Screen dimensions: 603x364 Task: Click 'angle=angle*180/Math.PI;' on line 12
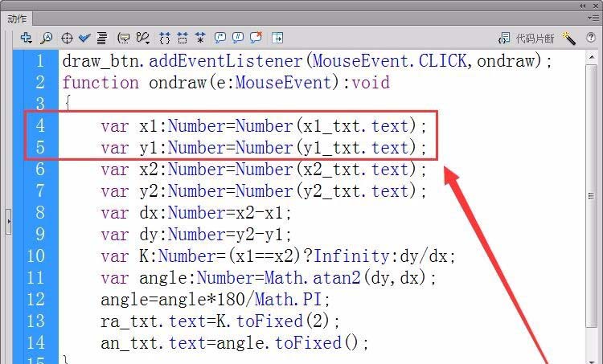(x=215, y=300)
